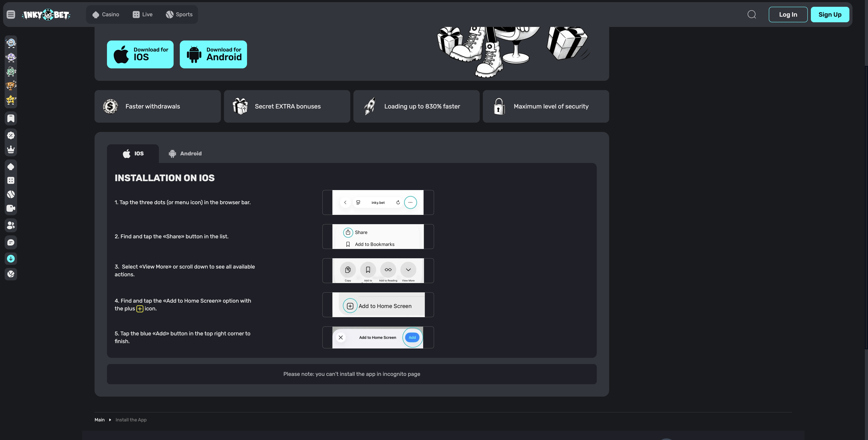Click the poker chip mascot sidebar icon
The image size is (868, 440).
click(11, 43)
